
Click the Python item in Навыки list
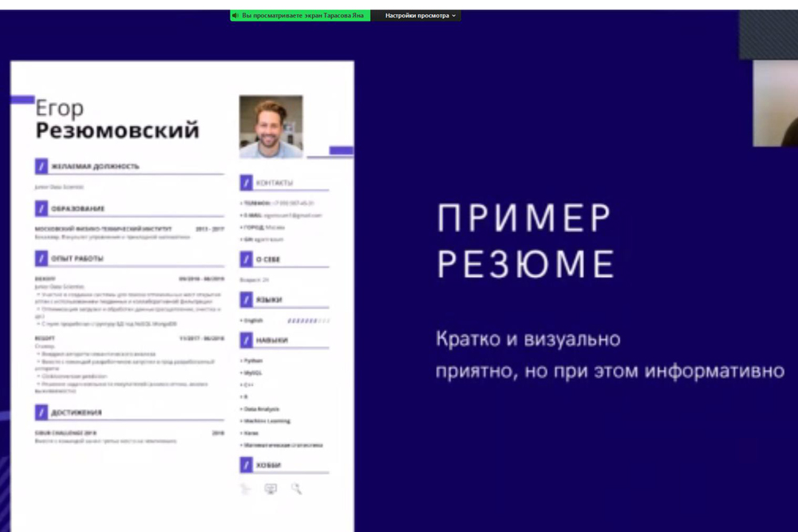point(252,361)
